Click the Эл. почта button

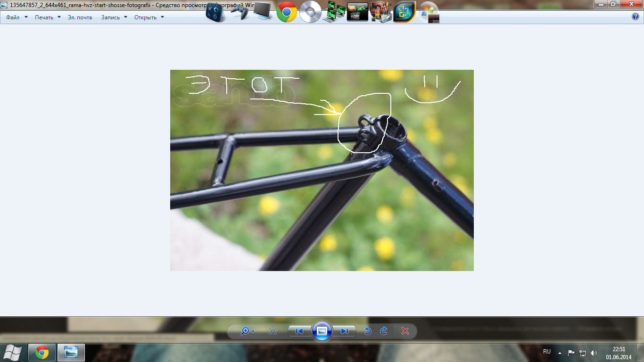(x=80, y=17)
